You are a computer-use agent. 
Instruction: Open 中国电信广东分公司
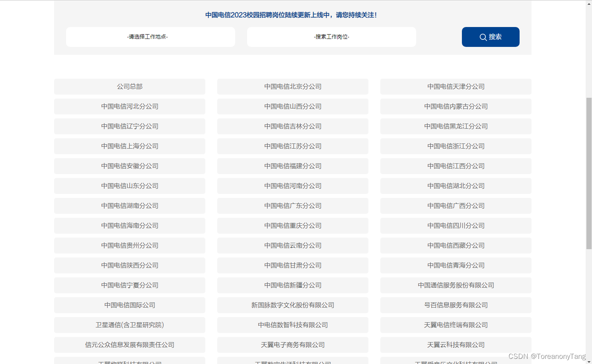293,206
